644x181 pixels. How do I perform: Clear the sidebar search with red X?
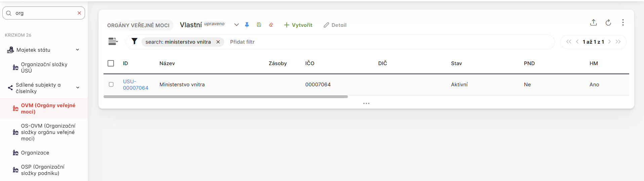[79, 13]
